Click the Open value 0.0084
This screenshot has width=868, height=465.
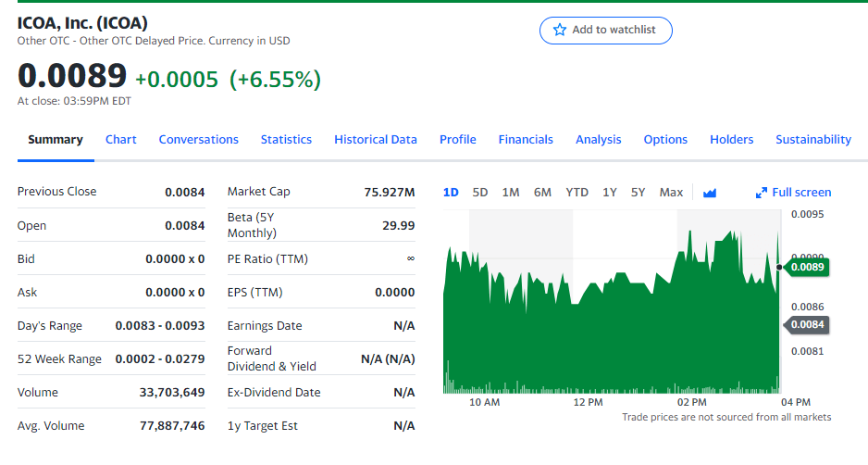(x=185, y=226)
